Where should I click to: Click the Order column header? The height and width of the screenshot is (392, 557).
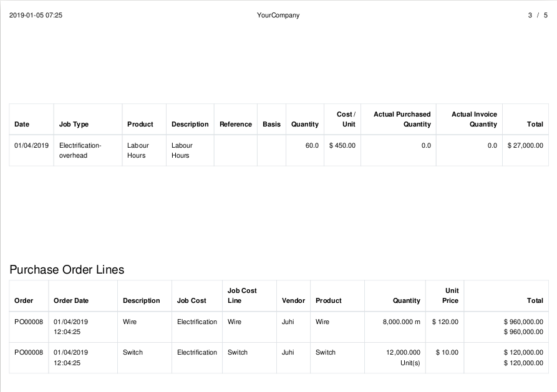click(x=24, y=300)
